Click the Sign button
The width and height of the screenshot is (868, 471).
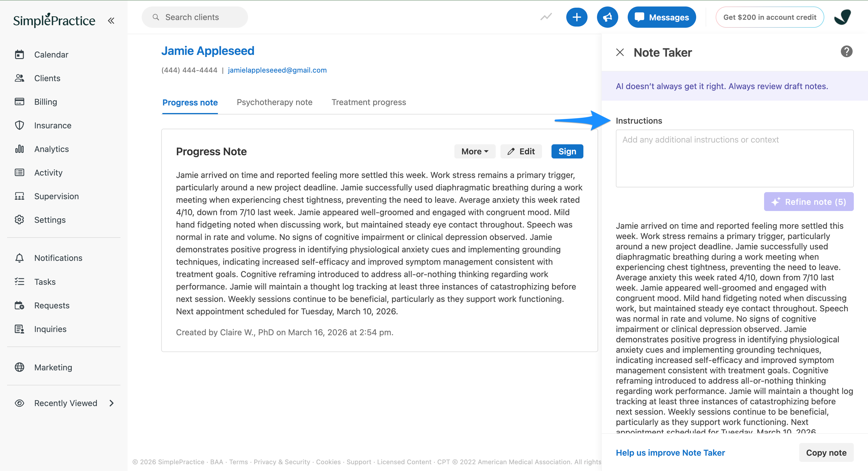point(567,152)
